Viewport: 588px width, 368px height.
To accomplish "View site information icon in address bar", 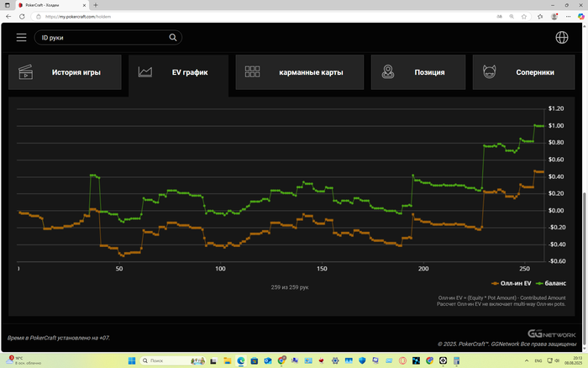I will click(x=39, y=17).
